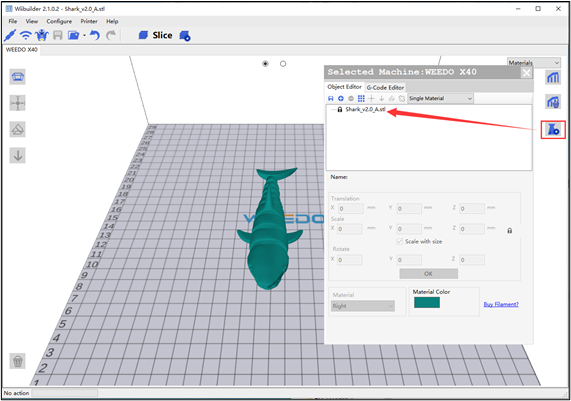Open the View menu
Image resolution: width=571 pixels, height=401 pixels.
[32, 21]
